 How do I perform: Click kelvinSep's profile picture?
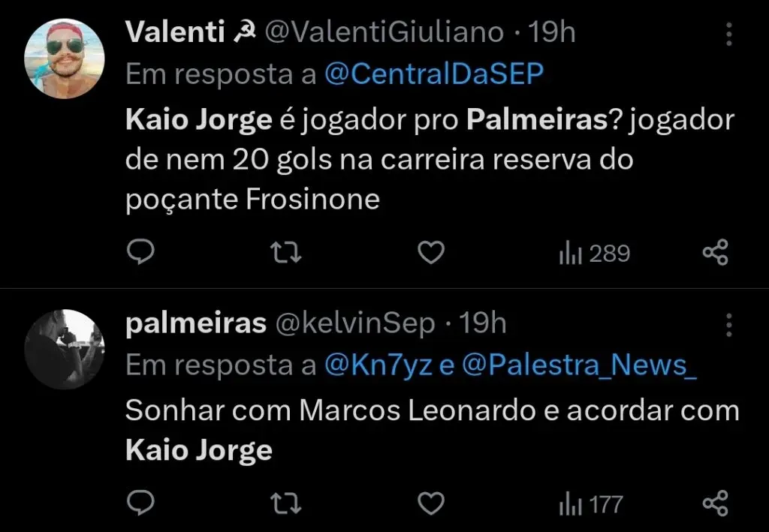[x=65, y=349]
